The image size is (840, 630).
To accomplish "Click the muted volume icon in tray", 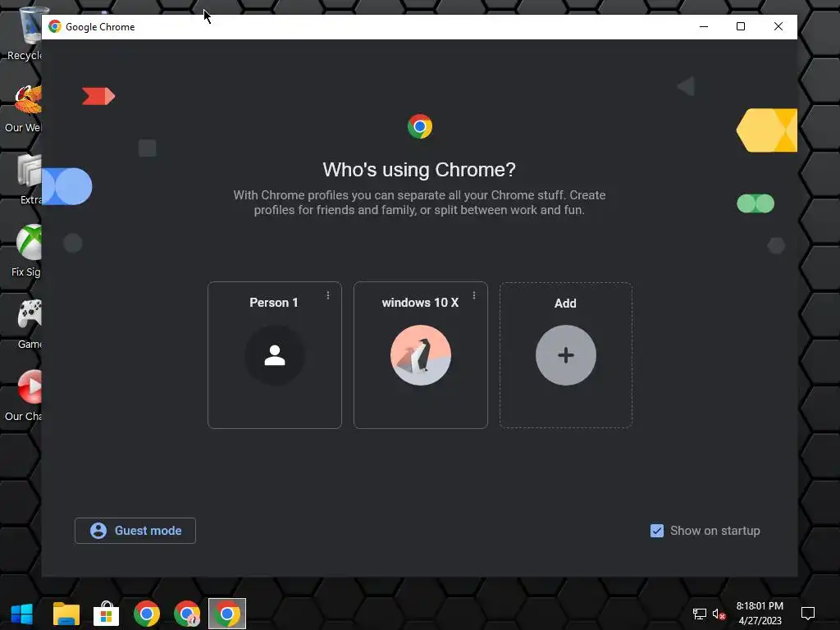I will pos(719,614).
